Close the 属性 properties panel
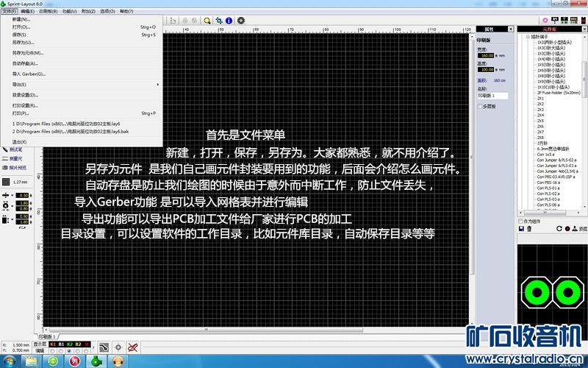The width and height of the screenshot is (588, 368). 510,29
